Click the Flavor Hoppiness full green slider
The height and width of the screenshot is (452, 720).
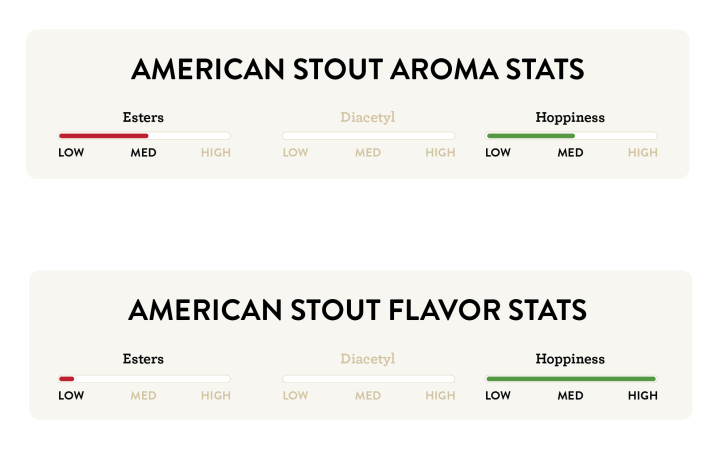pos(571,379)
